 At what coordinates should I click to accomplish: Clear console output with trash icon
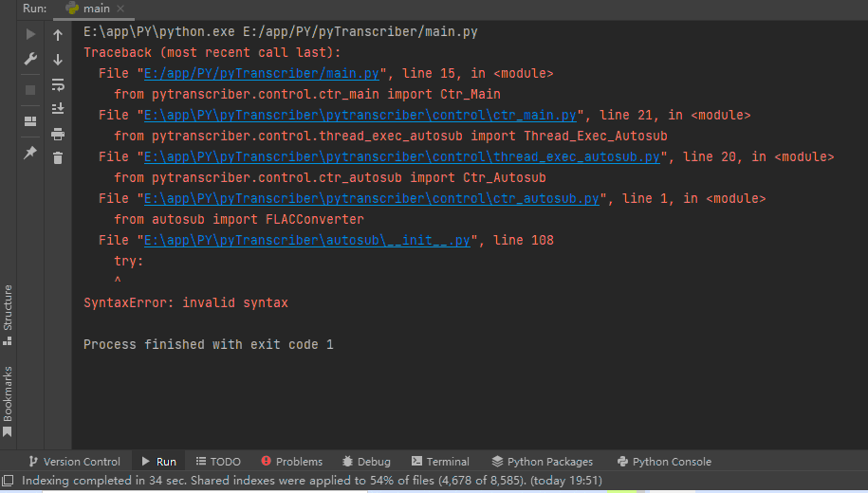(x=58, y=158)
